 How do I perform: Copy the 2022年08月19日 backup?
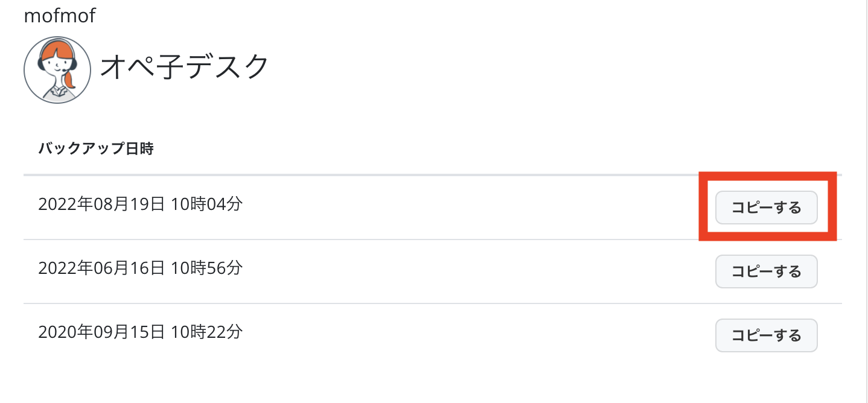[x=766, y=208]
